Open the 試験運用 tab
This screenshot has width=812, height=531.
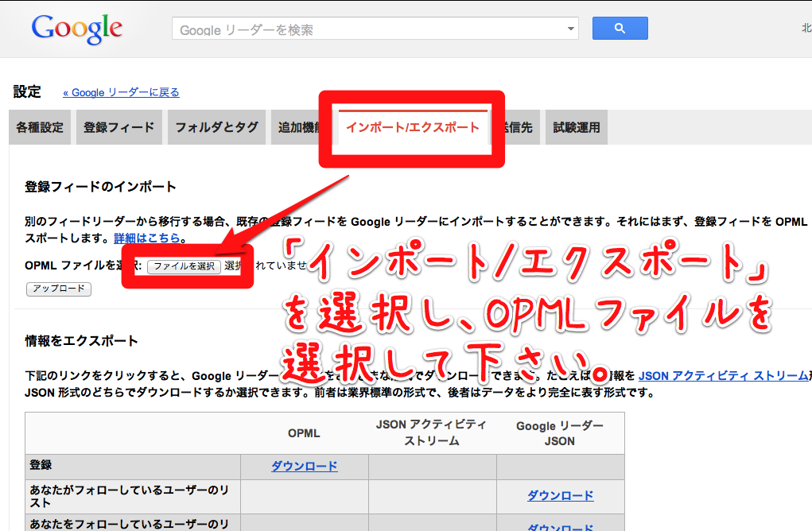pos(577,127)
